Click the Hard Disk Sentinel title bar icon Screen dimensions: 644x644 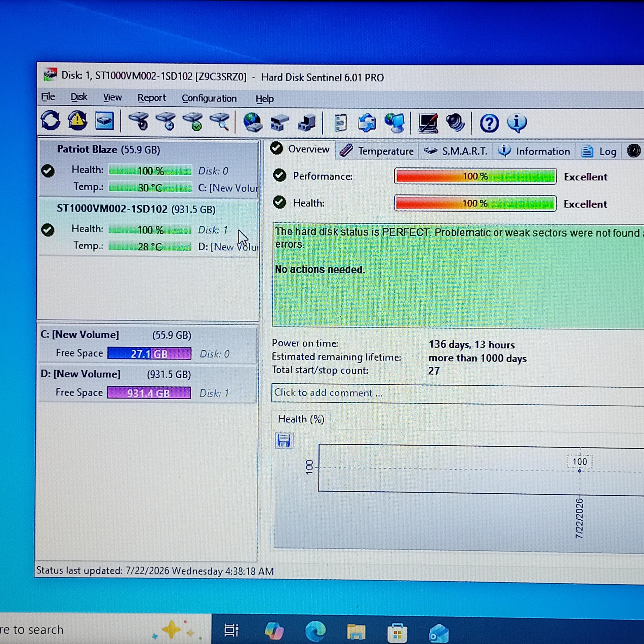pyautogui.click(x=50, y=75)
